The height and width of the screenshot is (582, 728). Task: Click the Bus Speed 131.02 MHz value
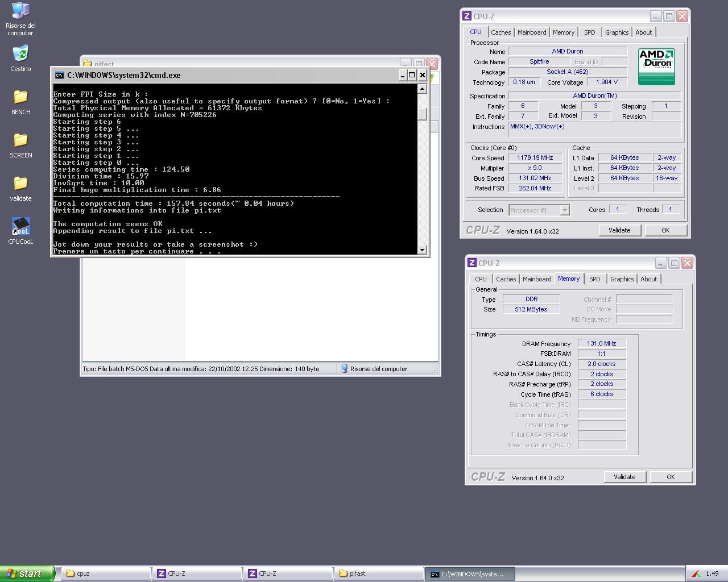pos(535,178)
